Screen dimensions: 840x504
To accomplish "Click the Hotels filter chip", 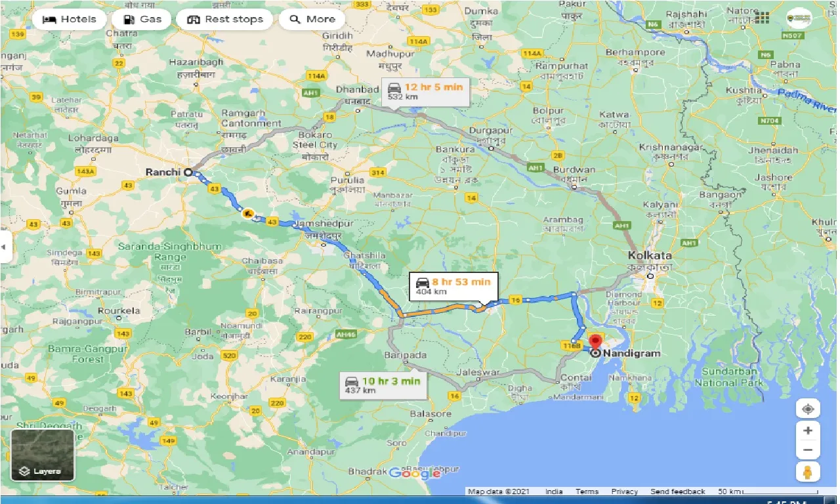I will click(x=69, y=19).
